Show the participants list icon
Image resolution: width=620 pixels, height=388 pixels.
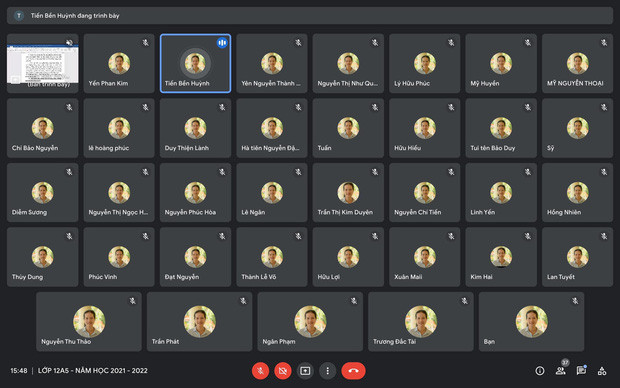pyautogui.click(x=560, y=371)
